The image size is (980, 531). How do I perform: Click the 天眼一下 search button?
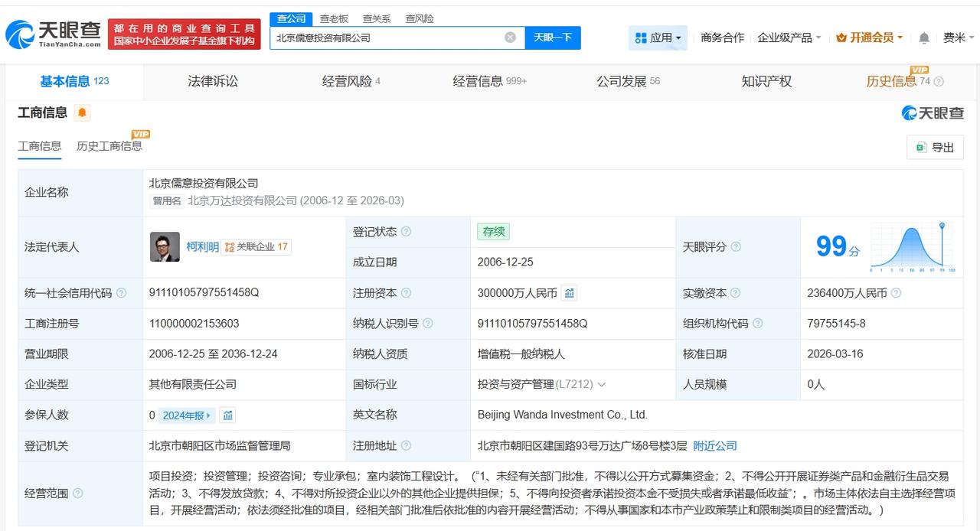pyautogui.click(x=553, y=37)
